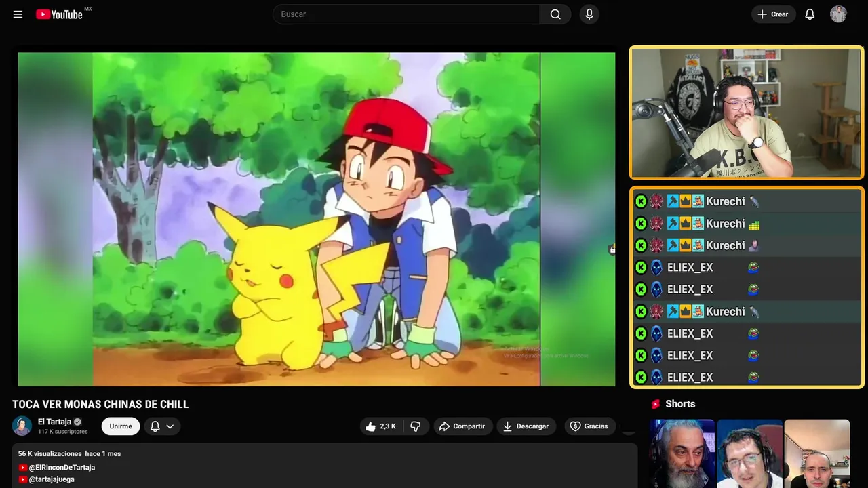
Task: Open El Tartaja channel avatar
Action: click(x=22, y=426)
